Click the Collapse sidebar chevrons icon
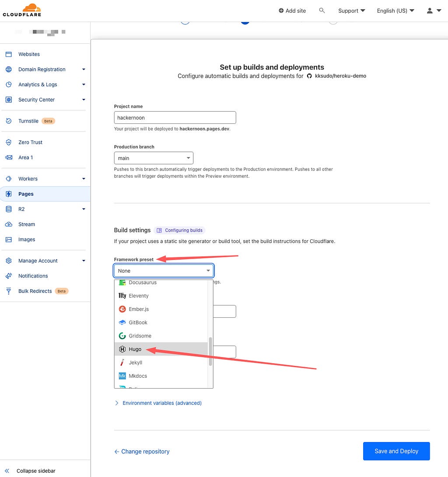448x477 pixels. click(7, 471)
